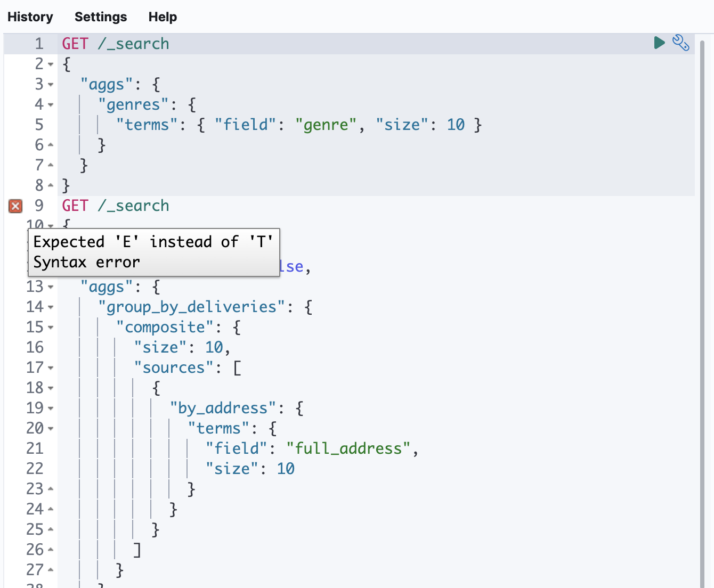
Task: Collapse the JSON body fold arrow on line 2
Action: (50, 65)
